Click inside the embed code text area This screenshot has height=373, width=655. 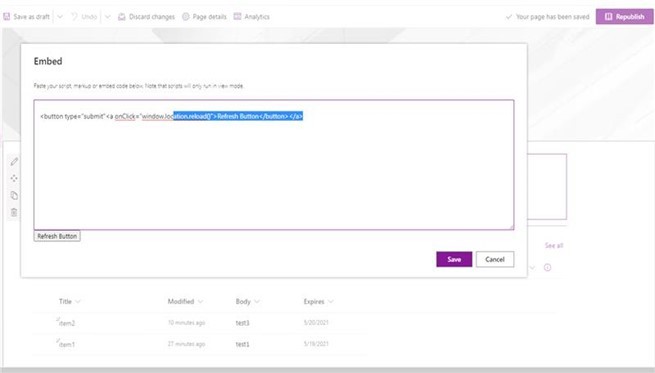pyautogui.click(x=274, y=165)
